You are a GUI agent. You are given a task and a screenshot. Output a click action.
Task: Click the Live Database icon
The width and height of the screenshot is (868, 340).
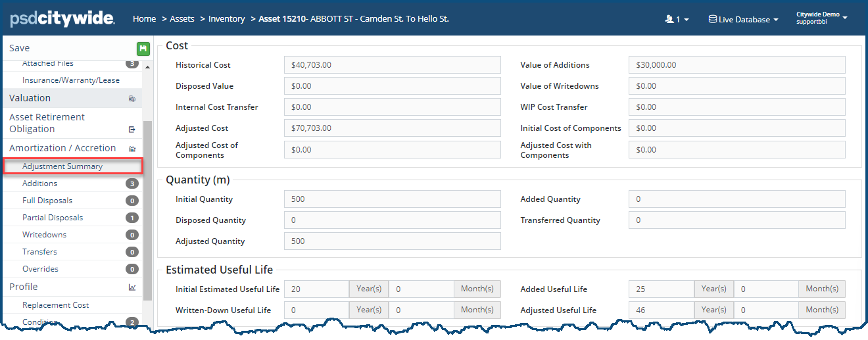coord(712,20)
